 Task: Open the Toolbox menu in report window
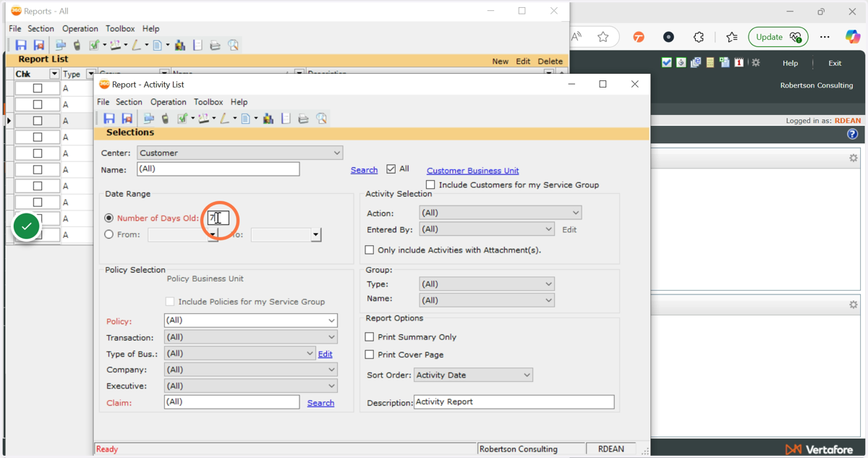click(x=208, y=102)
